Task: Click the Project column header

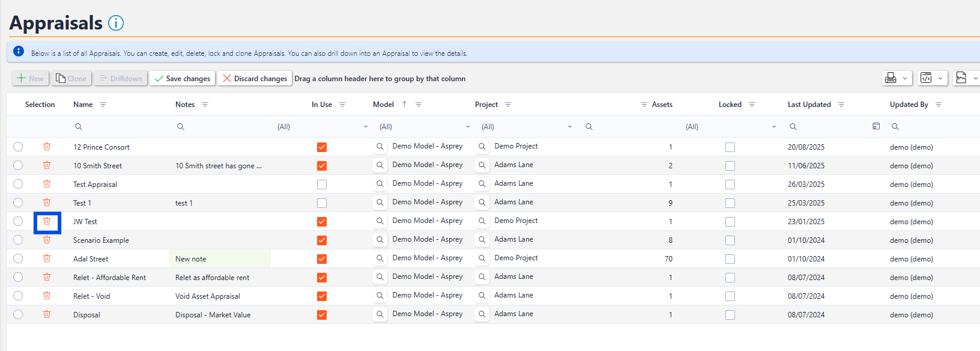Action: pyautogui.click(x=486, y=105)
